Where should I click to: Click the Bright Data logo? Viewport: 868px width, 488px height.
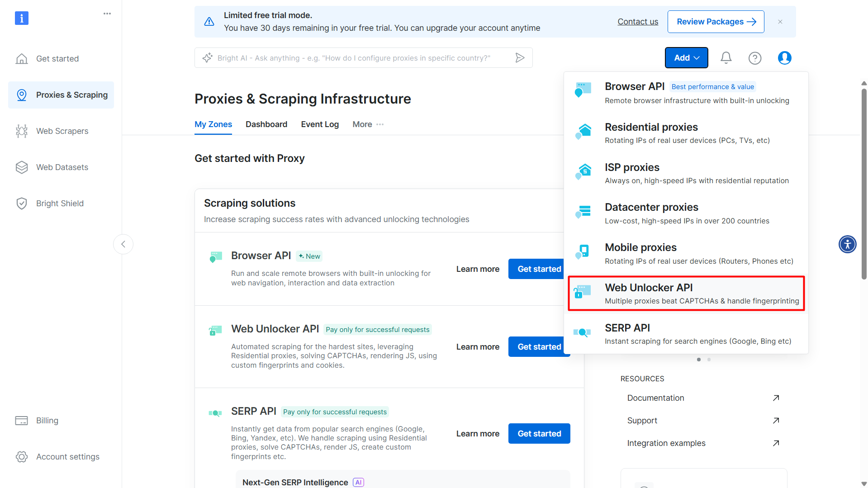[21, 18]
